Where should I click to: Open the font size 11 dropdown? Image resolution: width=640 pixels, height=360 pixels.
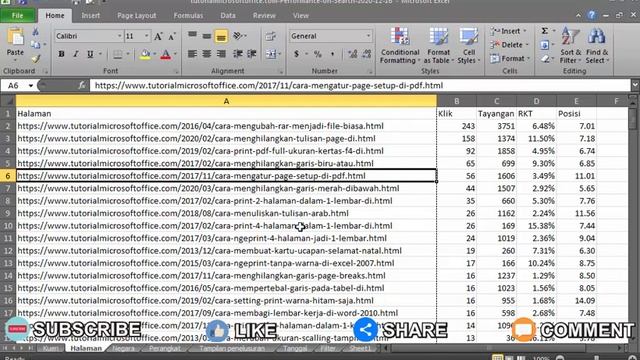147,36
